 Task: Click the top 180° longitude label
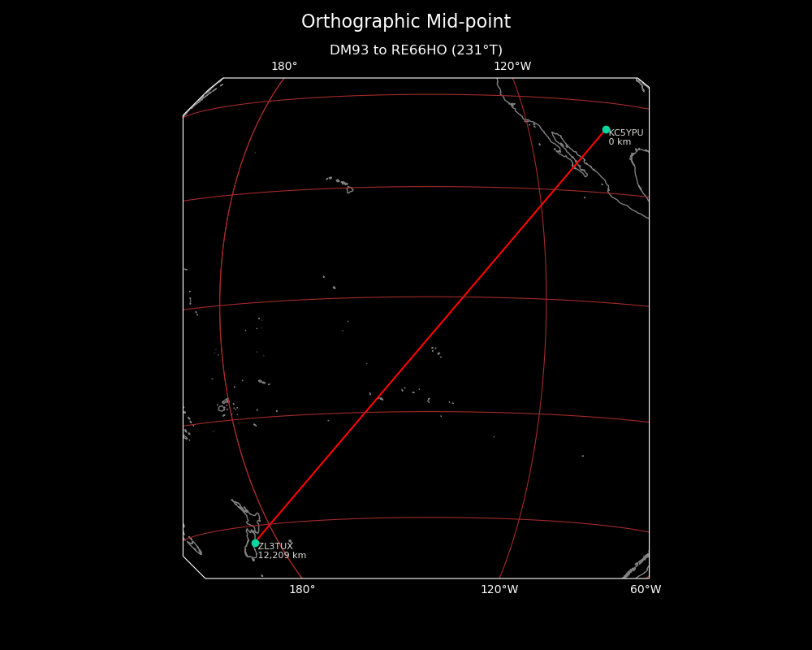(284, 67)
